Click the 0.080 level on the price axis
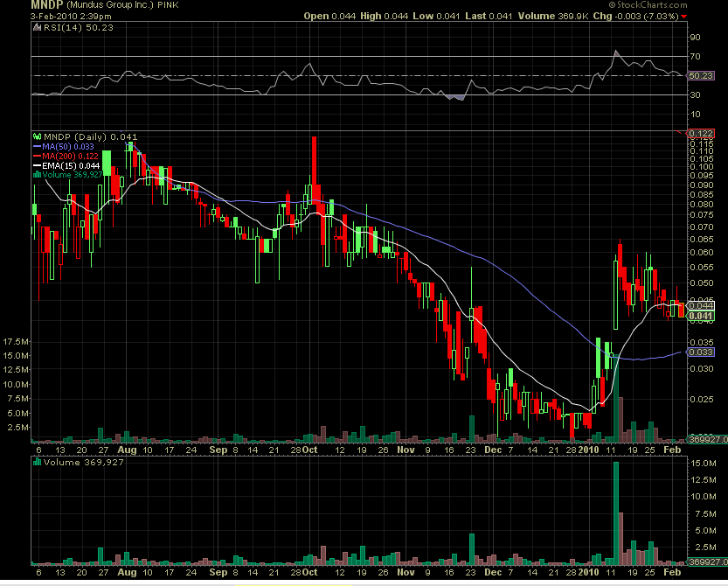Screen dimensions: 728x586 coord(702,204)
